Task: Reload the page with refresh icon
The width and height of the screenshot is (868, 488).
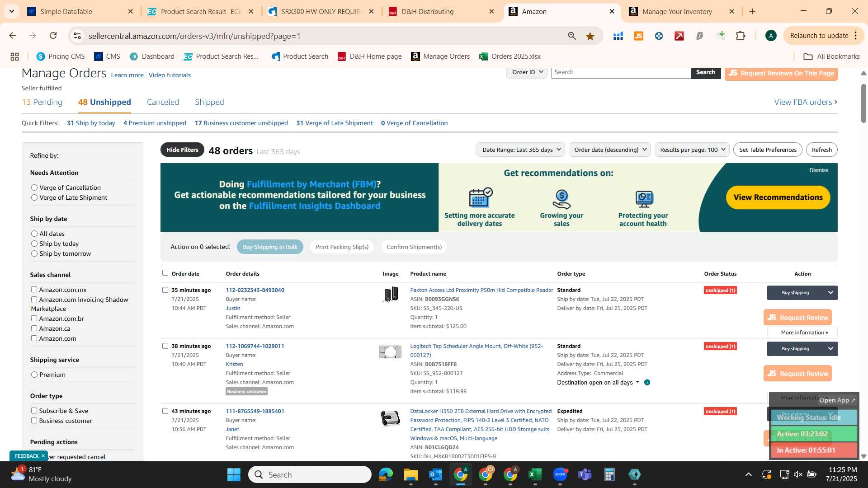Action: point(53,36)
